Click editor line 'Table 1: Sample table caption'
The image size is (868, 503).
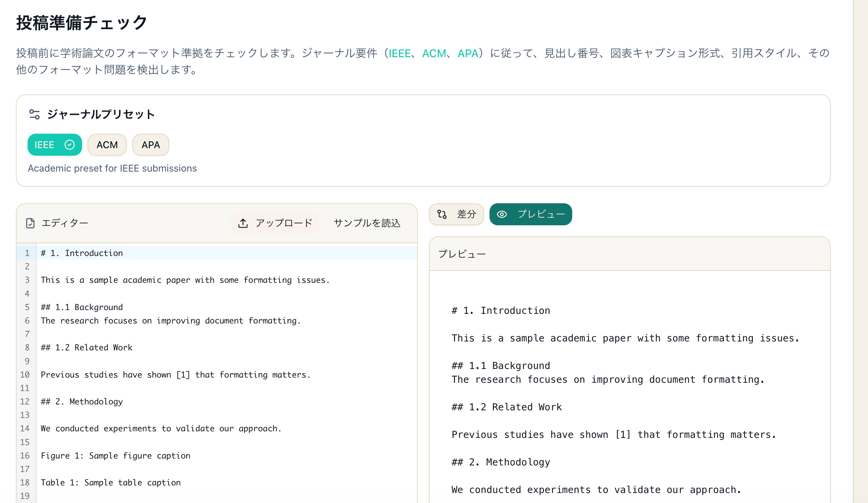pyautogui.click(x=111, y=482)
